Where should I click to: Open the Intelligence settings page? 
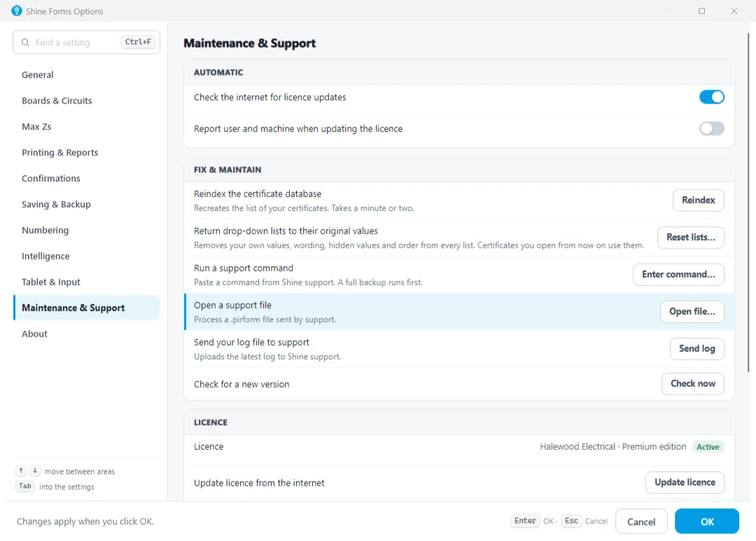pyautogui.click(x=86, y=256)
